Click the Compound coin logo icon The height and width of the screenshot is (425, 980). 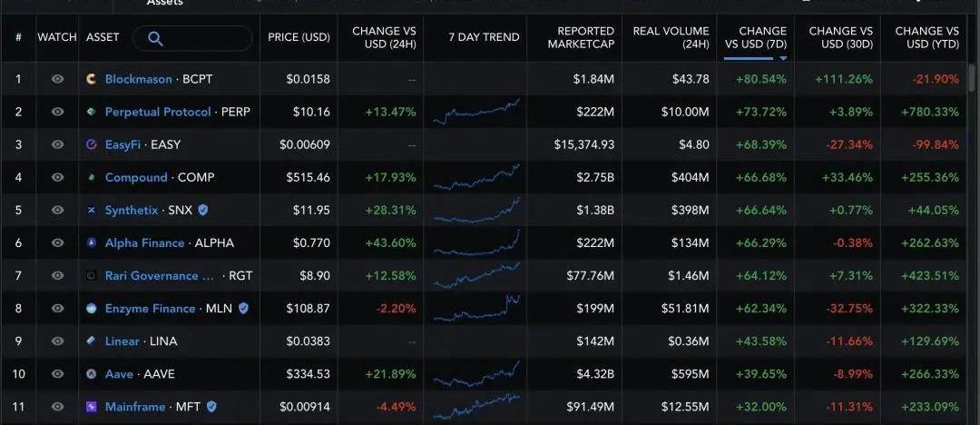[x=91, y=177]
